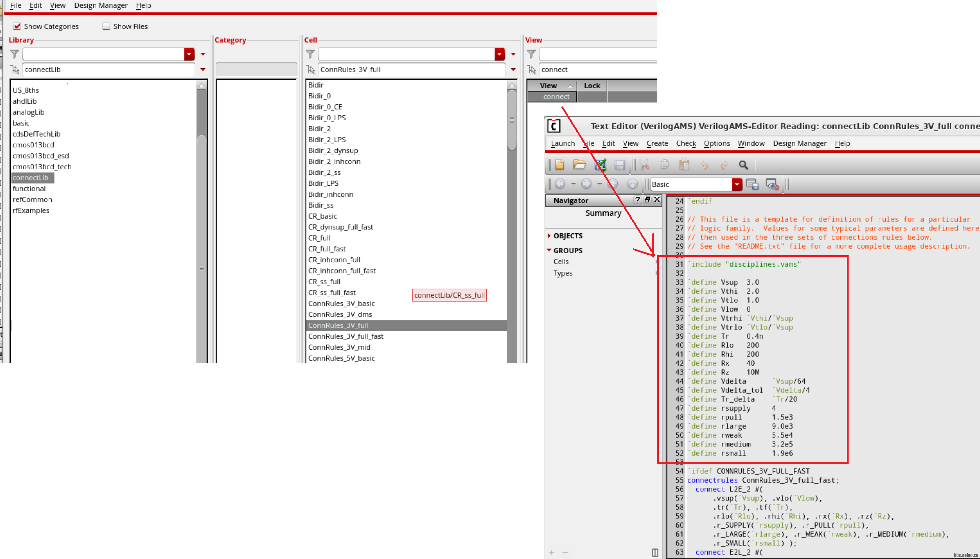The height and width of the screenshot is (559, 980).
Task: Click the scissors cut icon
Action: [x=645, y=165]
